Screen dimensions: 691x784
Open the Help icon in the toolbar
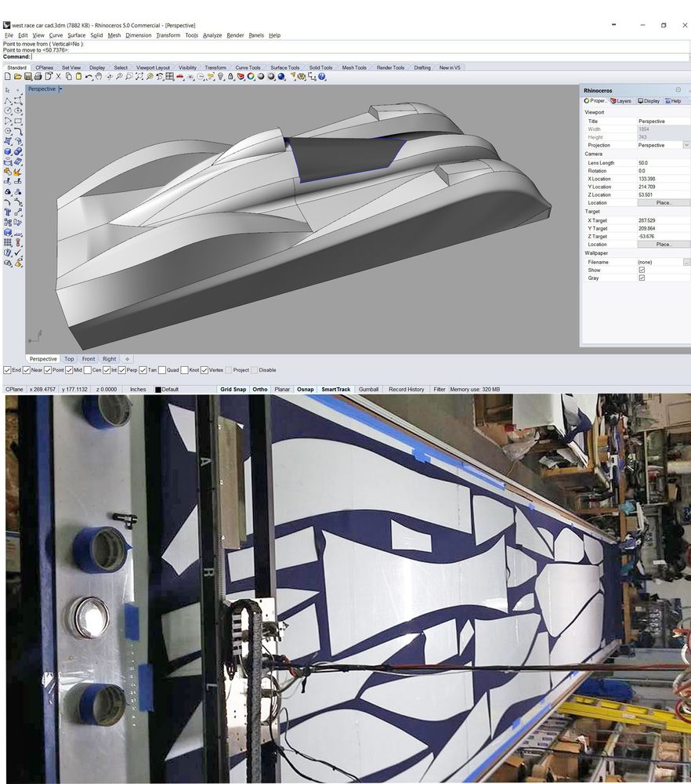[x=322, y=77]
